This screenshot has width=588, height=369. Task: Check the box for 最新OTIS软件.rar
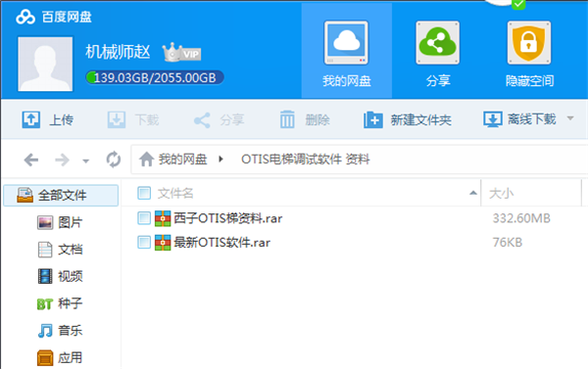pyautogui.click(x=144, y=243)
